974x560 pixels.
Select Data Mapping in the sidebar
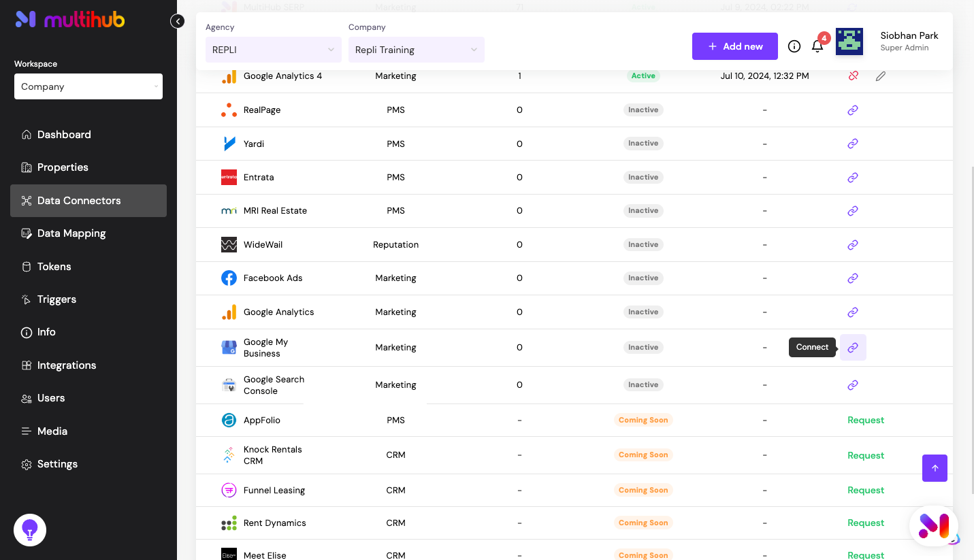point(88,233)
